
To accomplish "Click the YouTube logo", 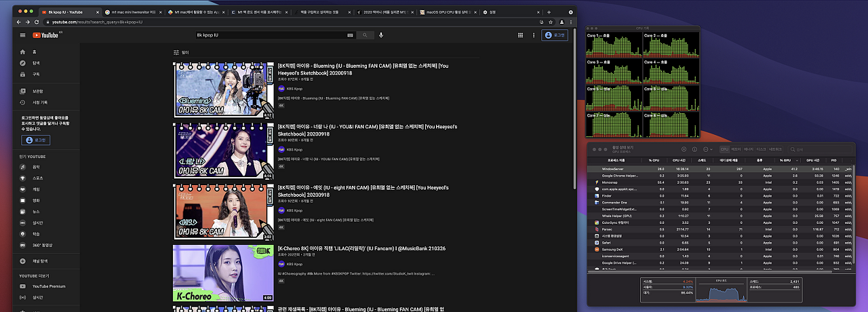I will click(44, 35).
